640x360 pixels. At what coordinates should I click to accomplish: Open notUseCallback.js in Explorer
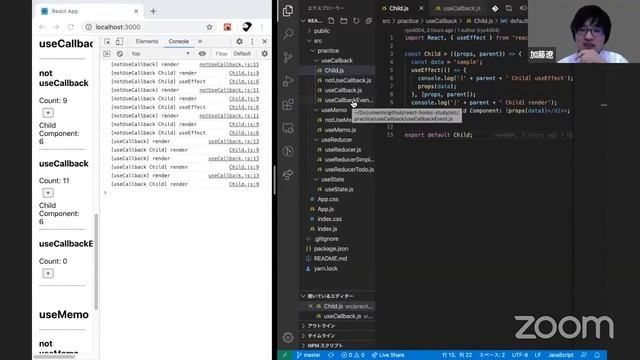[347, 80]
